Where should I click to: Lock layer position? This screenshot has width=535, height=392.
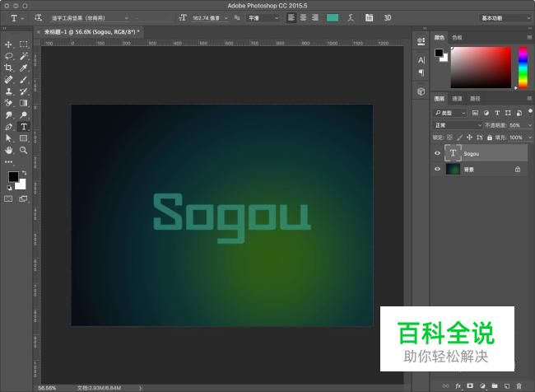tap(469, 138)
